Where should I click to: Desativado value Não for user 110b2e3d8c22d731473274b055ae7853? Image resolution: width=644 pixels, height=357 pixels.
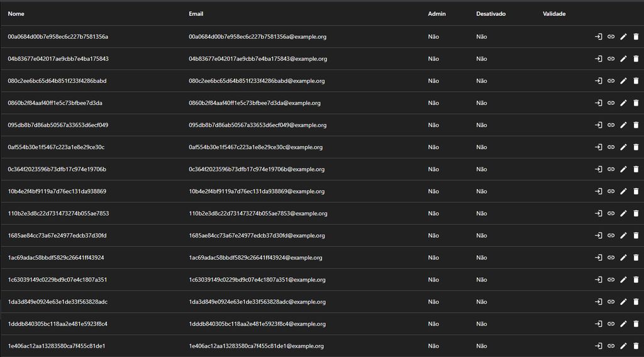coord(481,213)
